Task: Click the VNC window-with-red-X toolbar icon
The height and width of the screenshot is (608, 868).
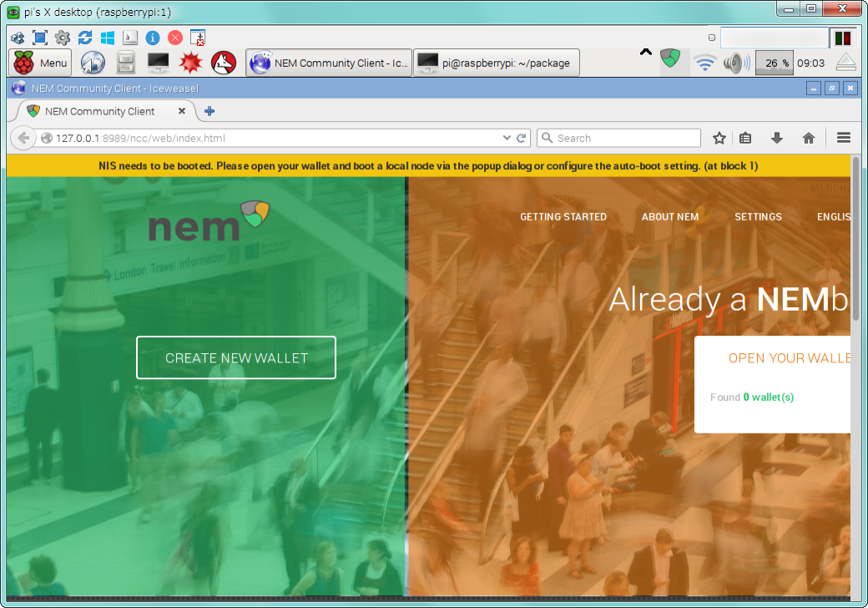Action: click(198, 38)
